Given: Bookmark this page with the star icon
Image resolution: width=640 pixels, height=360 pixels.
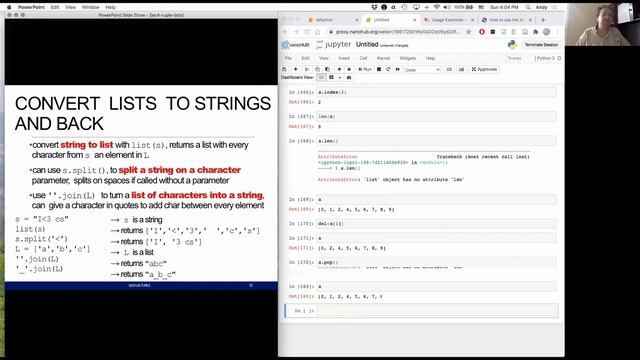Looking at the screenshot, I should pyautogui.click(x=469, y=32).
